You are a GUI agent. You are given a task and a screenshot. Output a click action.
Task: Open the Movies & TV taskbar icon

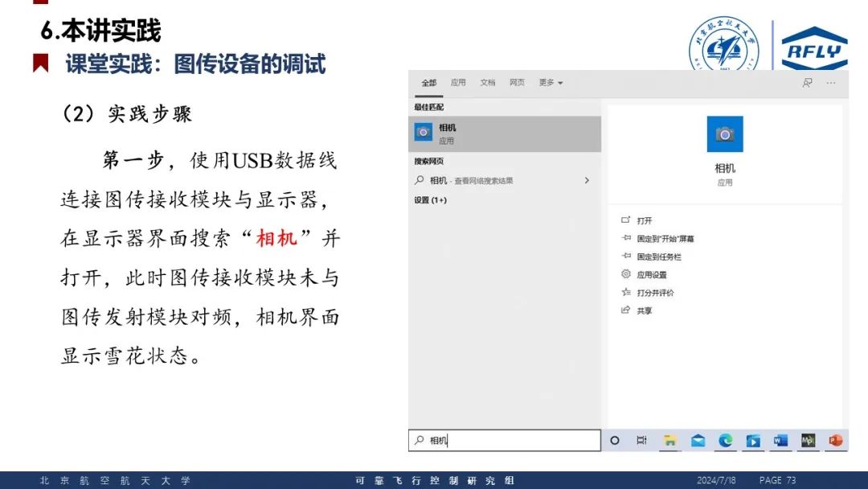[752, 441]
